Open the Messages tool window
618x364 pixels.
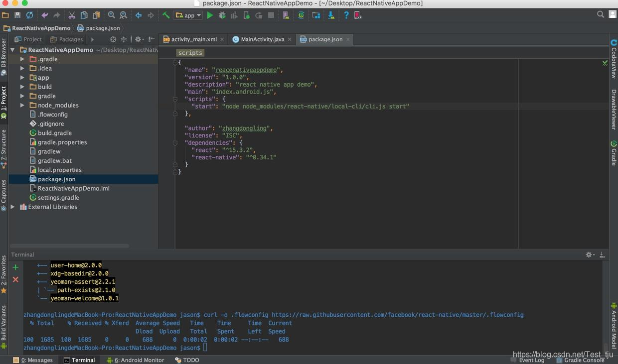33,360
